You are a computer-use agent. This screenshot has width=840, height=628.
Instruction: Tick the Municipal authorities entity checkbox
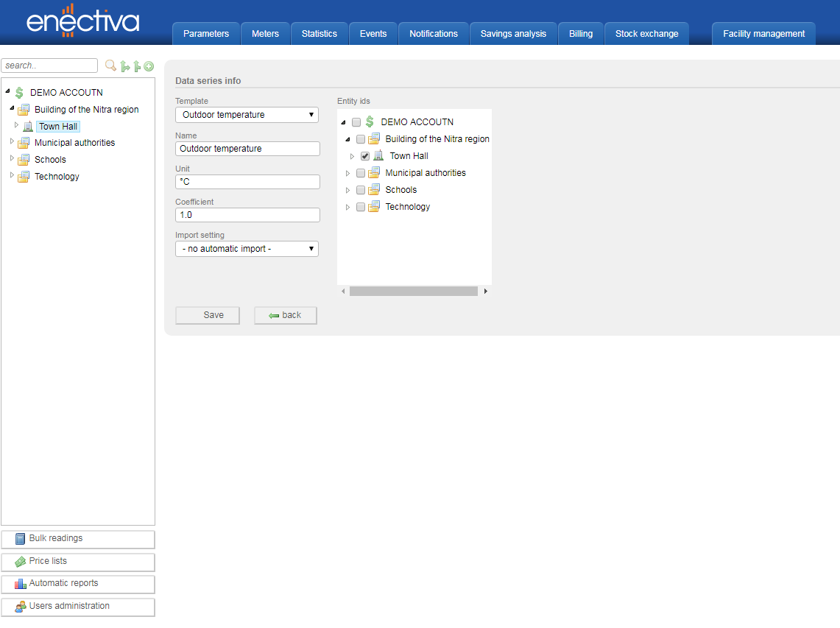point(361,173)
